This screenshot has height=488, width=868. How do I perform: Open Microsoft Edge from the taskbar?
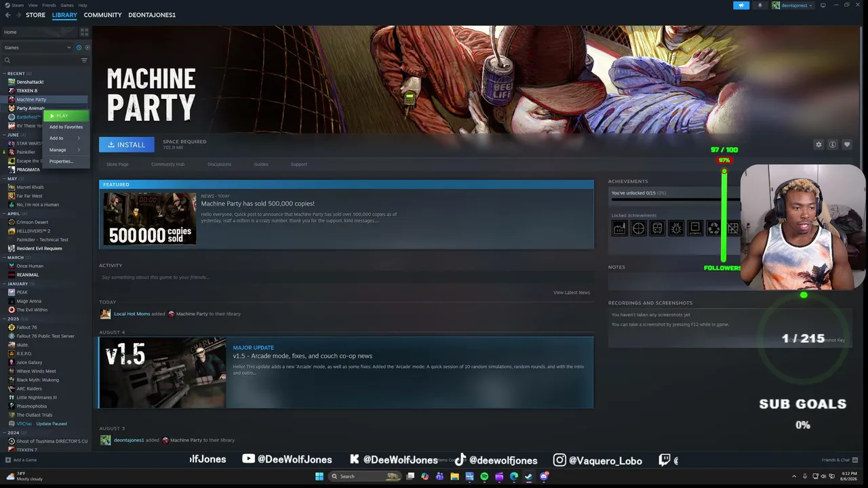coord(514,476)
